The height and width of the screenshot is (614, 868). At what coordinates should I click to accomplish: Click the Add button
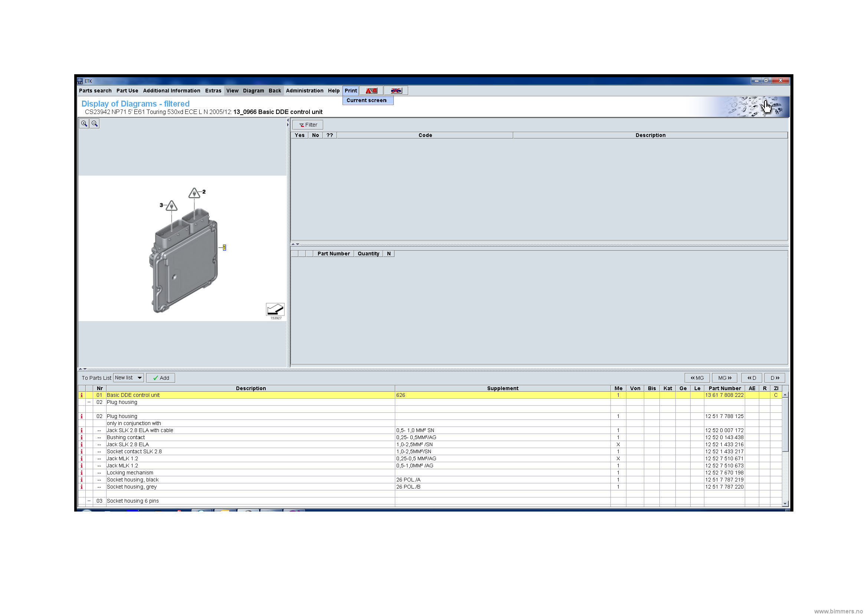pyautogui.click(x=161, y=378)
